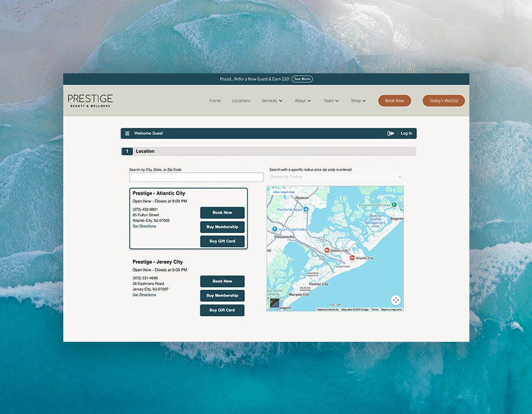532x414 pixels.
Task: Open the hamburger menu beside Welcome Guest
Action: pos(127,134)
